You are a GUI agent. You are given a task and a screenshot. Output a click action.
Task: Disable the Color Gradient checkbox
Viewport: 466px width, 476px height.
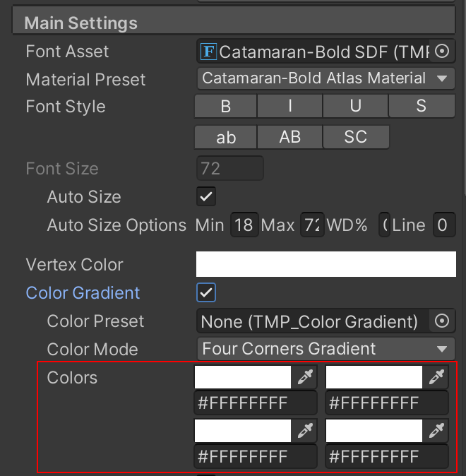pos(207,292)
